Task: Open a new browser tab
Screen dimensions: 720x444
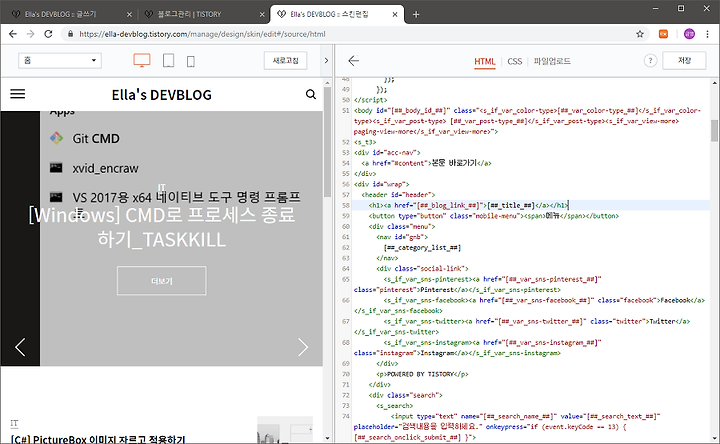Action: [416, 15]
